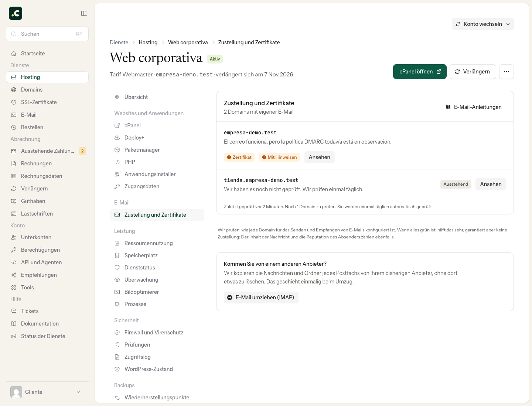Click the API und Agenten code icon
This screenshot has height=406, width=532.
tap(14, 262)
